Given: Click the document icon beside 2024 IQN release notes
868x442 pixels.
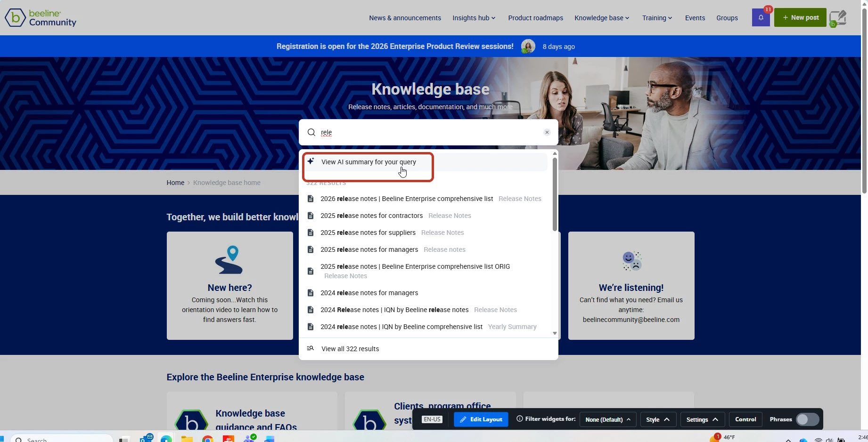Looking at the screenshot, I should point(311,310).
